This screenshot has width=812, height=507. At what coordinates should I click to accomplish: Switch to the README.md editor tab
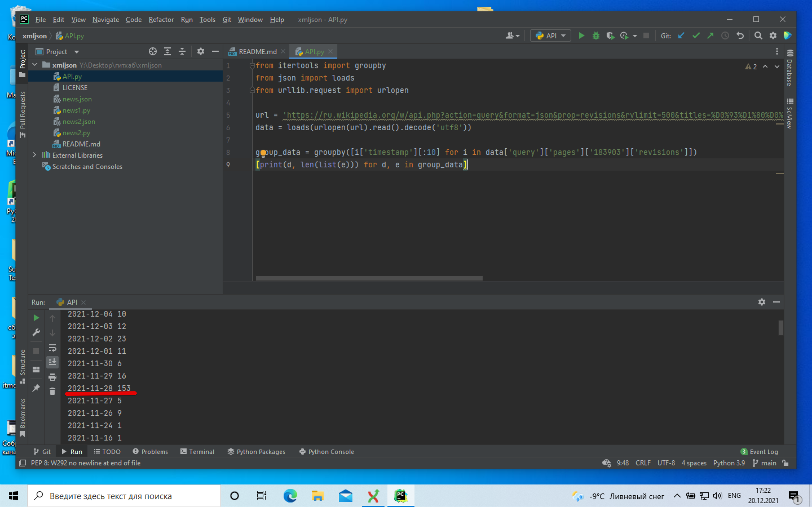pyautogui.click(x=257, y=52)
